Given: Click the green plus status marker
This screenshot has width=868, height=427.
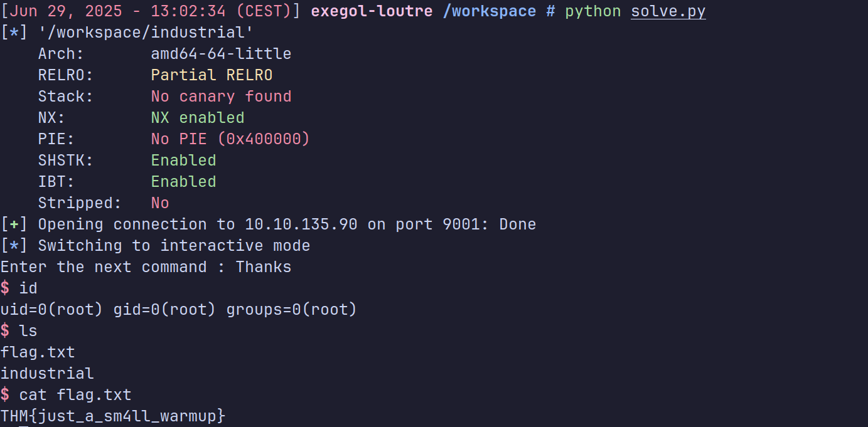Looking at the screenshot, I should click(x=14, y=224).
